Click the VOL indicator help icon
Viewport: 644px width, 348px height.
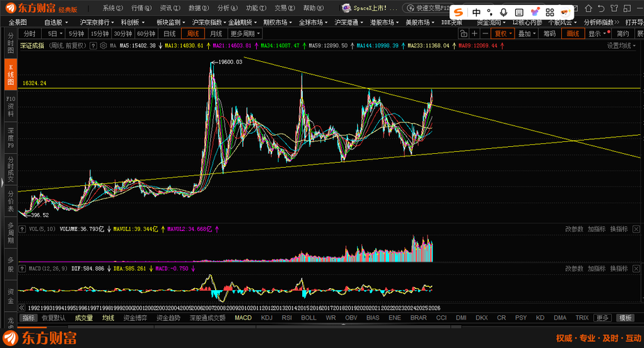(x=23, y=229)
